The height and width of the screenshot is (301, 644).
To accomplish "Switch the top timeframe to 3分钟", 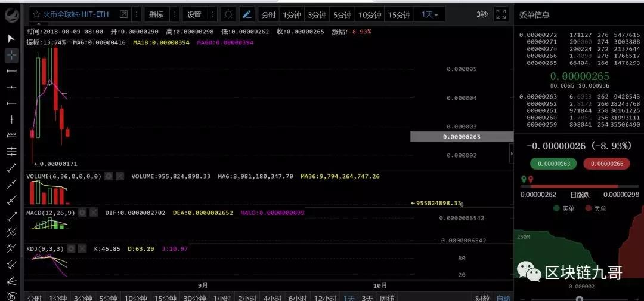I will click(317, 15).
